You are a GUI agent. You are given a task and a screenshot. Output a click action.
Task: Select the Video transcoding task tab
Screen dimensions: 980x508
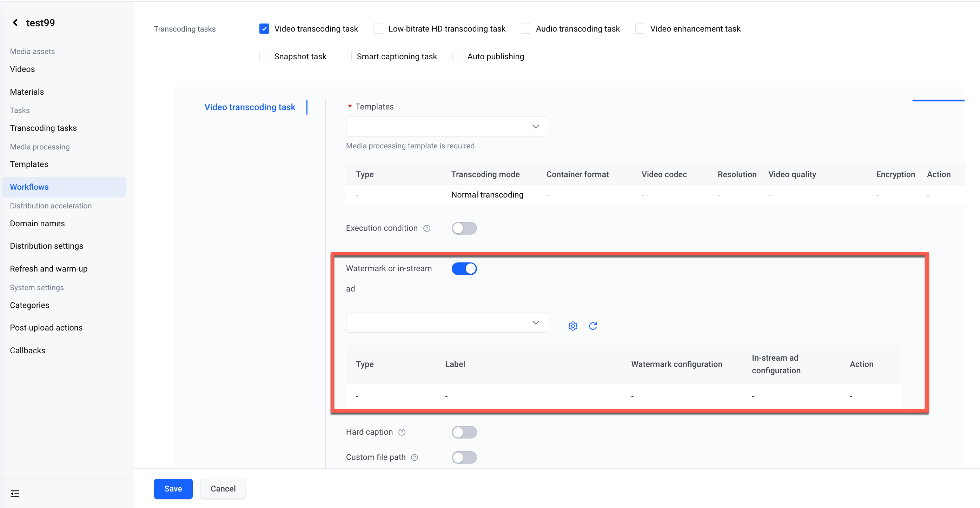click(x=250, y=107)
